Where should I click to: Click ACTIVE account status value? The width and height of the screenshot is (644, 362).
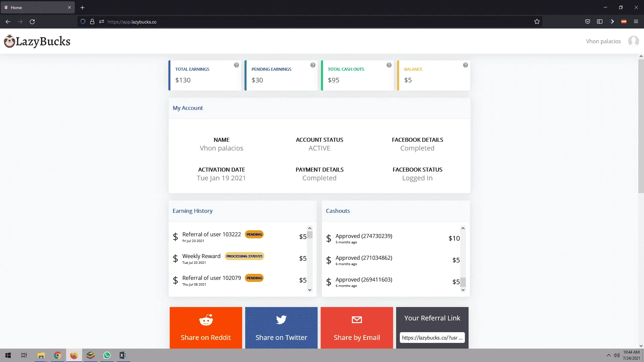pos(319,148)
